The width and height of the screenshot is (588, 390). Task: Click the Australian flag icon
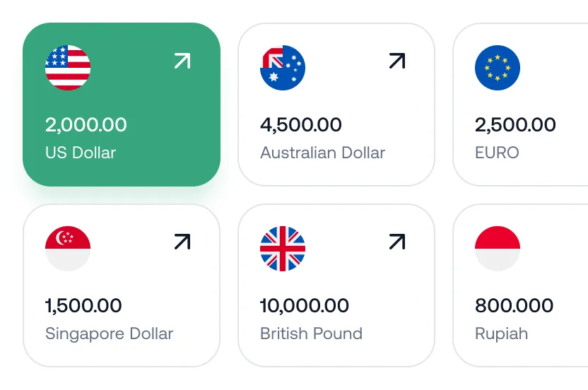tap(283, 68)
